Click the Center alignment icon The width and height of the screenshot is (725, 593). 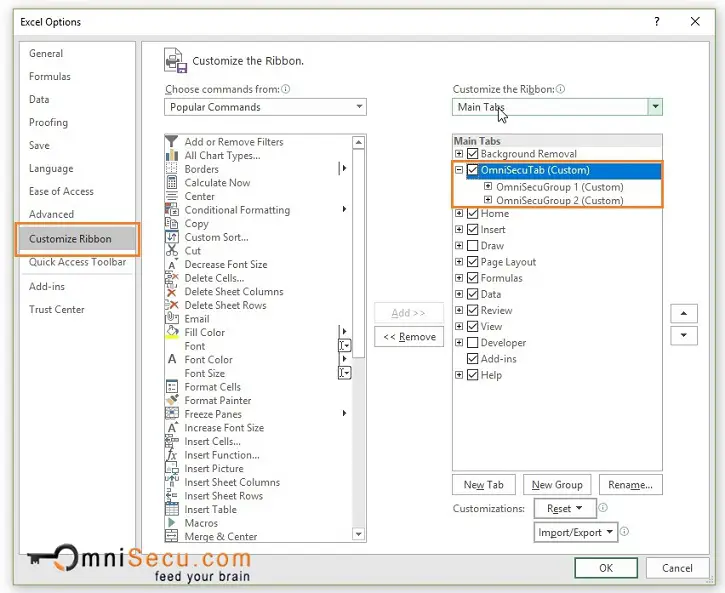[x=172, y=196]
